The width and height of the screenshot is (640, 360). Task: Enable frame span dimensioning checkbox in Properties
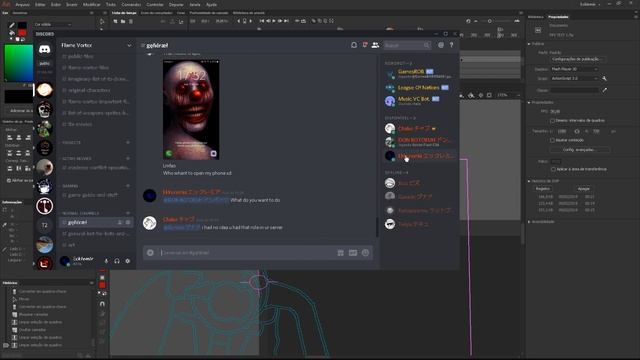click(552, 120)
